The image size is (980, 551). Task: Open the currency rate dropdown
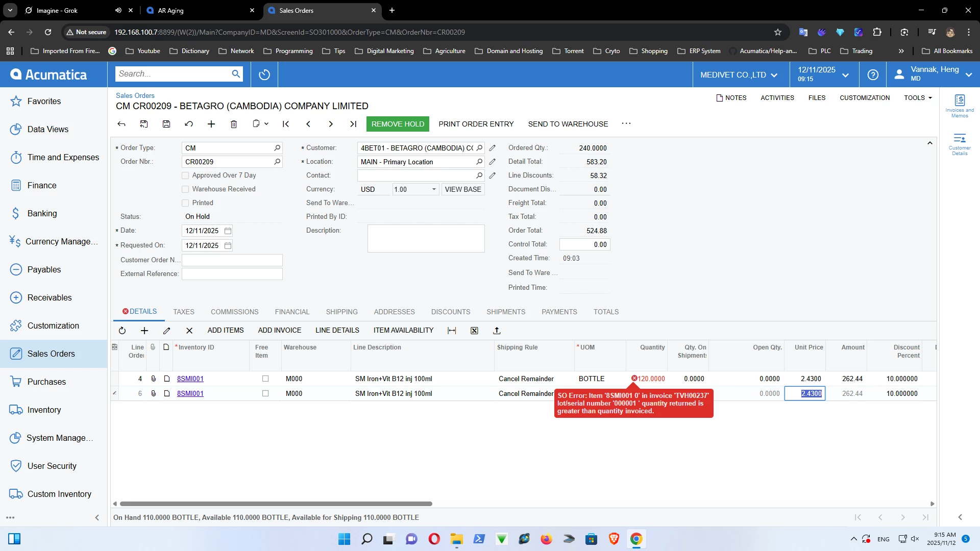click(x=434, y=189)
